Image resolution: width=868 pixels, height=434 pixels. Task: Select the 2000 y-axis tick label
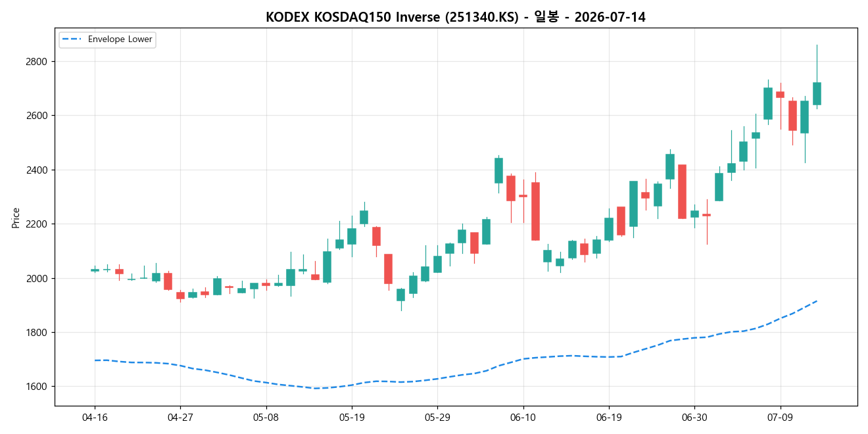pos(36,278)
